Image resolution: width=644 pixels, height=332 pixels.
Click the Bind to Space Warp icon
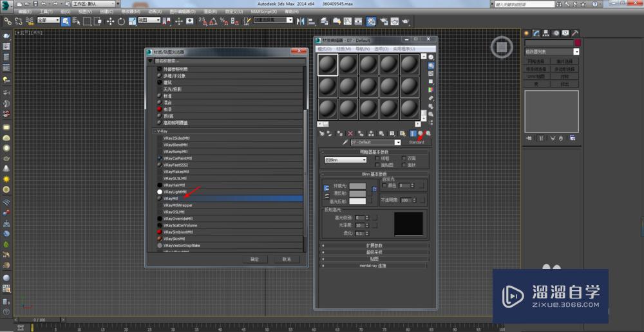(x=29, y=21)
